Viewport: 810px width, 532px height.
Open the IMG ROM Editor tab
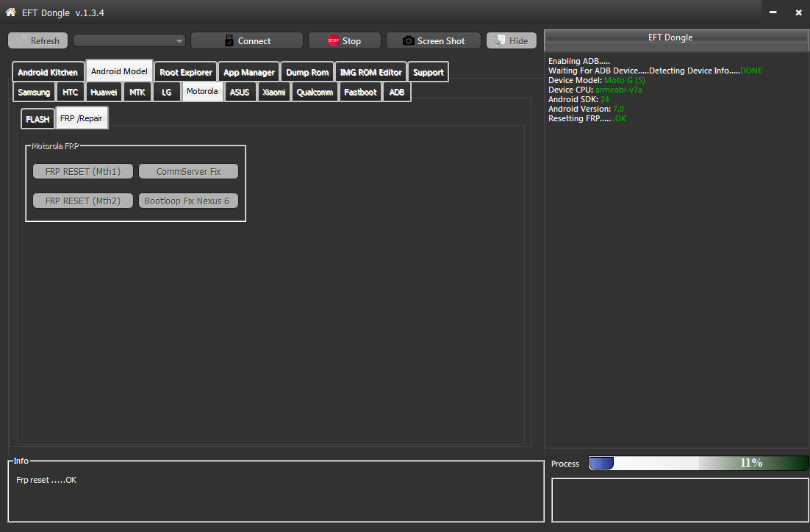pos(371,72)
